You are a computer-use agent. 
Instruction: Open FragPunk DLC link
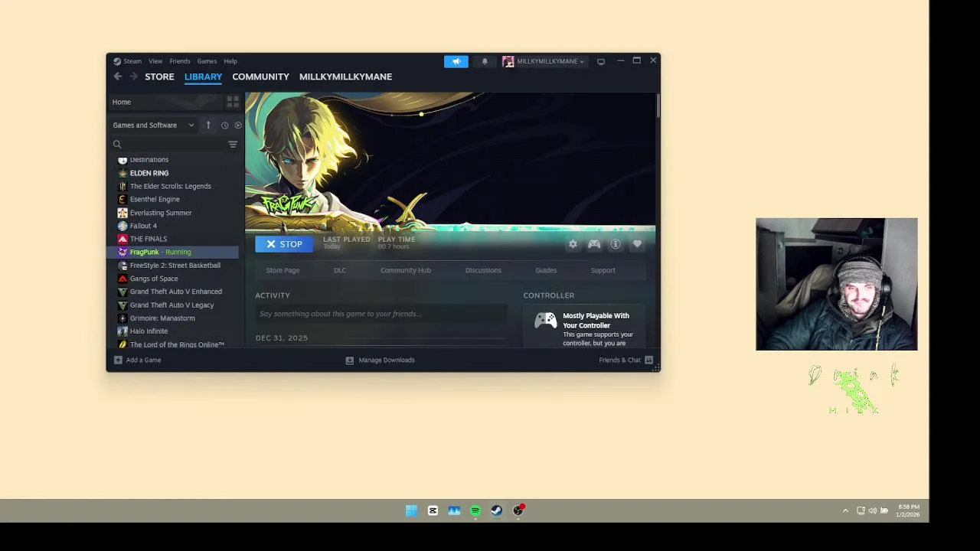[x=340, y=270]
